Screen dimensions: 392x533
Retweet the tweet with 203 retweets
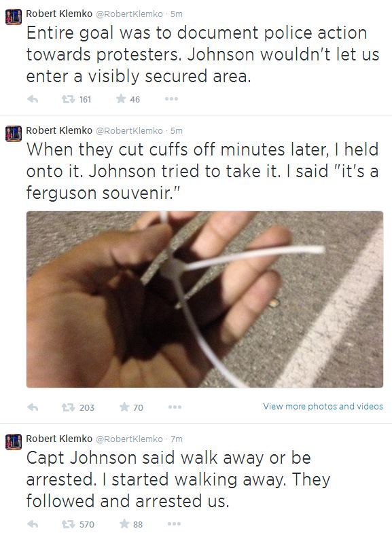(68, 407)
